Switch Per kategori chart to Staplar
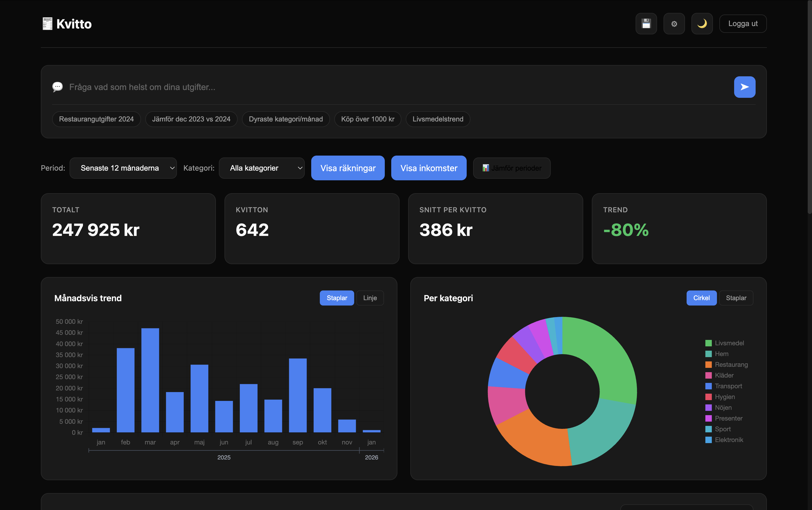 click(x=736, y=298)
